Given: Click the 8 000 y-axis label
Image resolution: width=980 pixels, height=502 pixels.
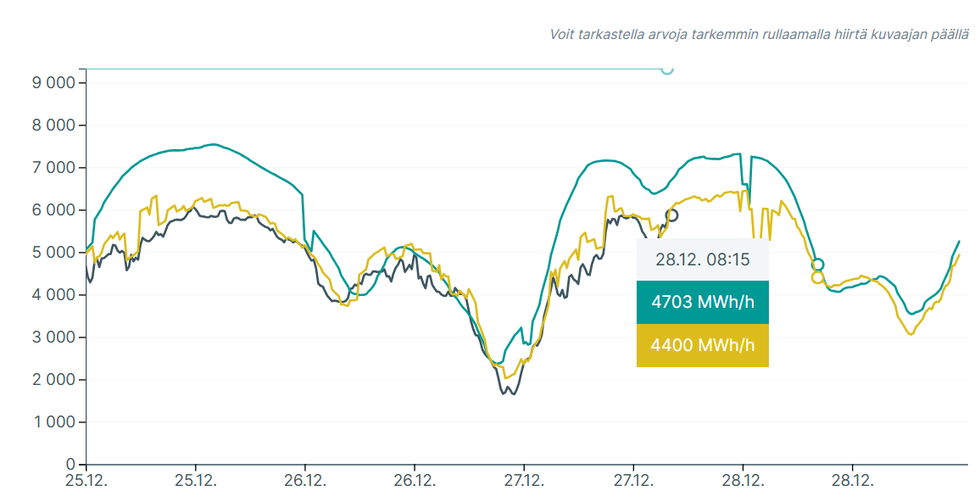Looking at the screenshot, I should 53,125.
